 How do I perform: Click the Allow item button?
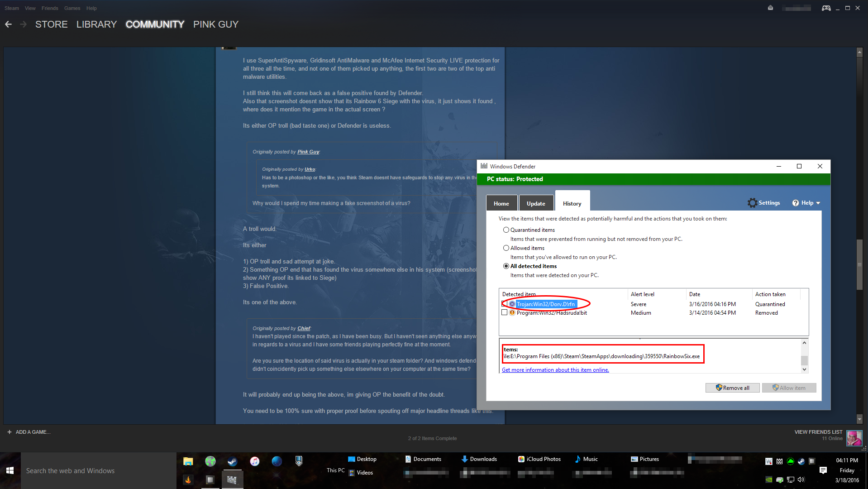[x=789, y=388]
